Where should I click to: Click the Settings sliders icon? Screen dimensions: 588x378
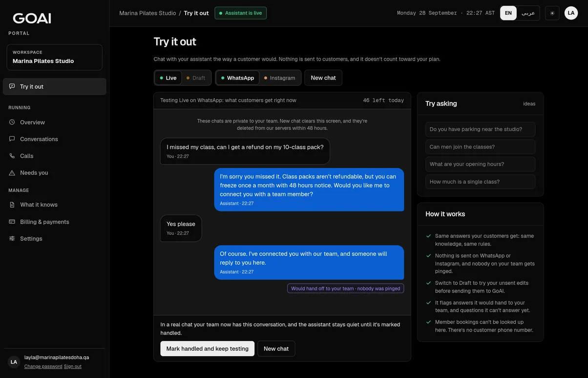(x=12, y=238)
